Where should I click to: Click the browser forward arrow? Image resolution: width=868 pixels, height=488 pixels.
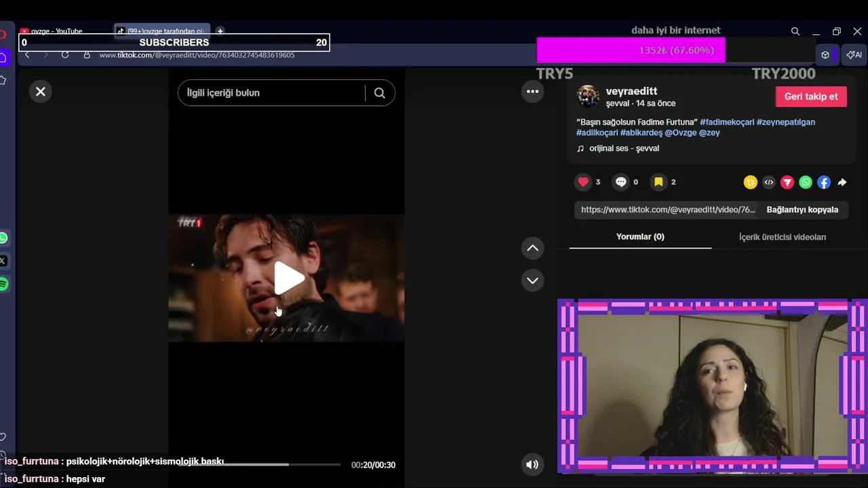pos(45,55)
